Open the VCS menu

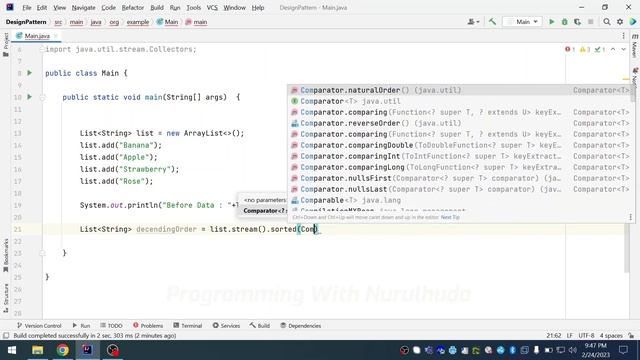pyautogui.click(x=212, y=8)
